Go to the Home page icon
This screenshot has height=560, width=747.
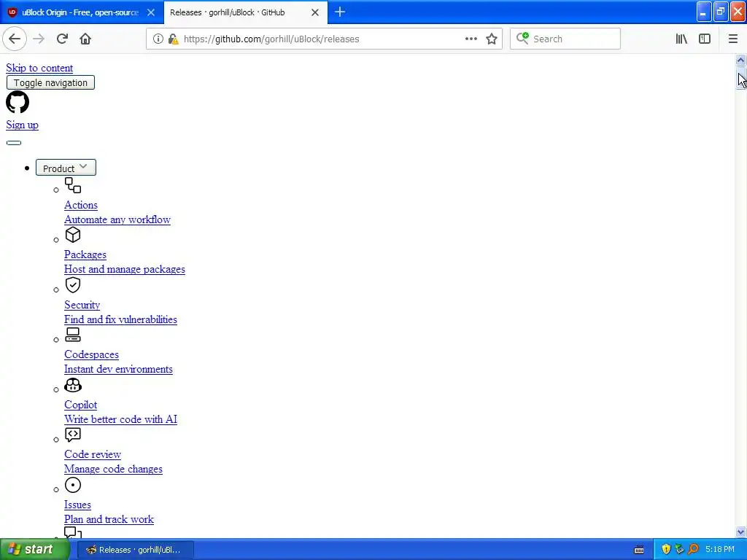(x=85, y=39)
